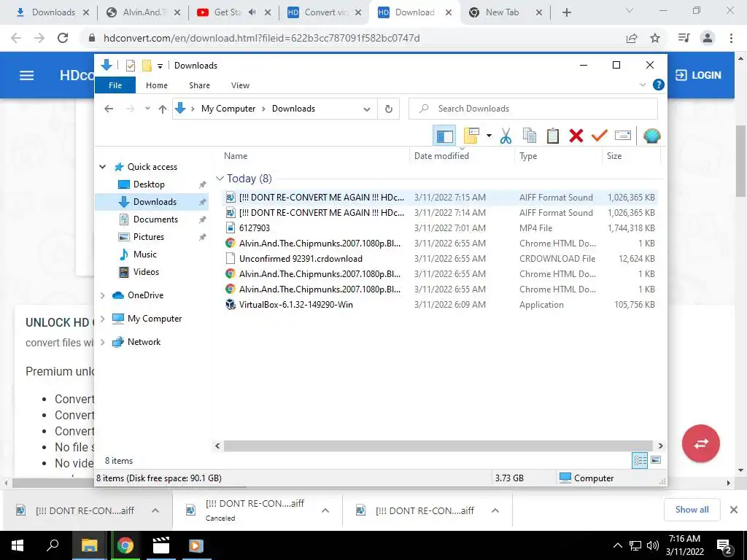Open the Windows Start menu
The width and height of the screenshot is (747, 560).
(x=18, y=545)
